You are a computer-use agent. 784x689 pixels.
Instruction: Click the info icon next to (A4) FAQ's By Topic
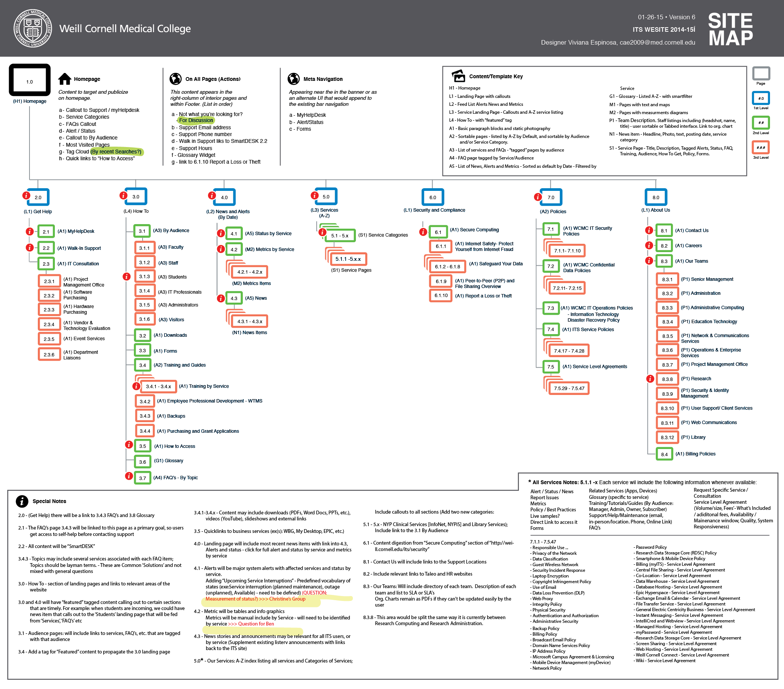(x=129, y=477)
